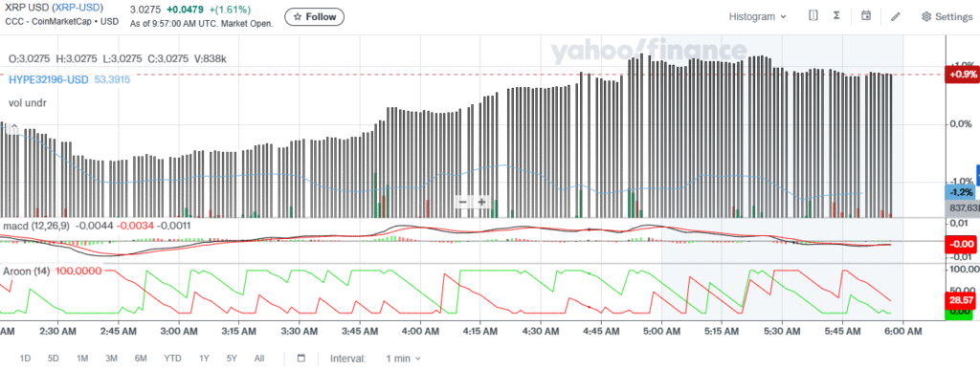The image size is (980, 370).
Task: Select the 1M range
Action: 82,359
